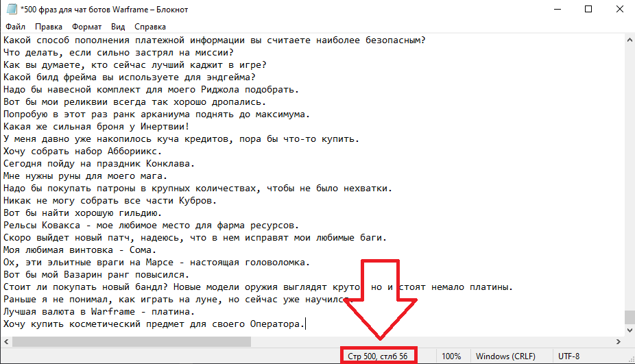Open the Справка menu
The image size is (635, 364).
(x=150, y=27)
